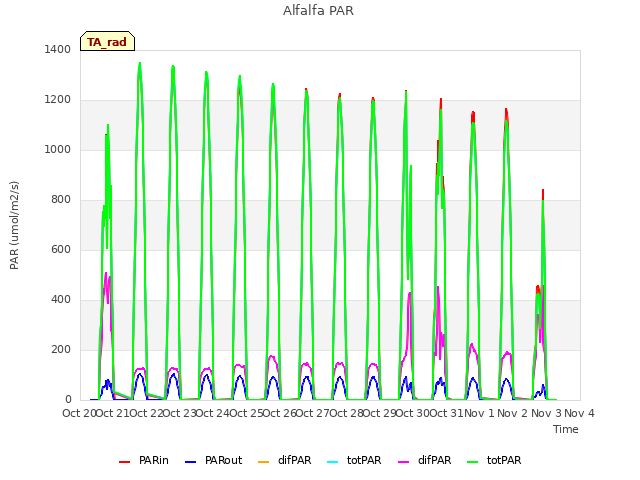Click the 600 y-axis tick label
640x480 pixels.
coord(61,249)
